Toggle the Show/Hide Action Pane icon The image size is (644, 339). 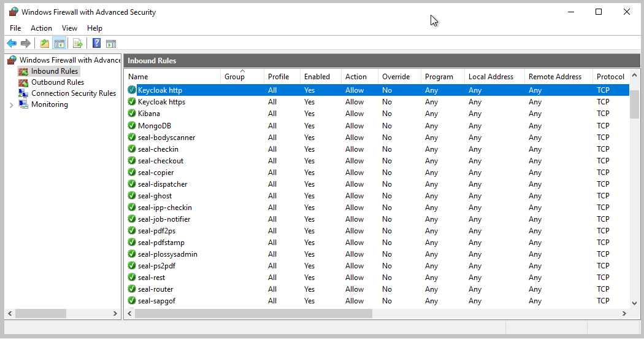point(111,43)
